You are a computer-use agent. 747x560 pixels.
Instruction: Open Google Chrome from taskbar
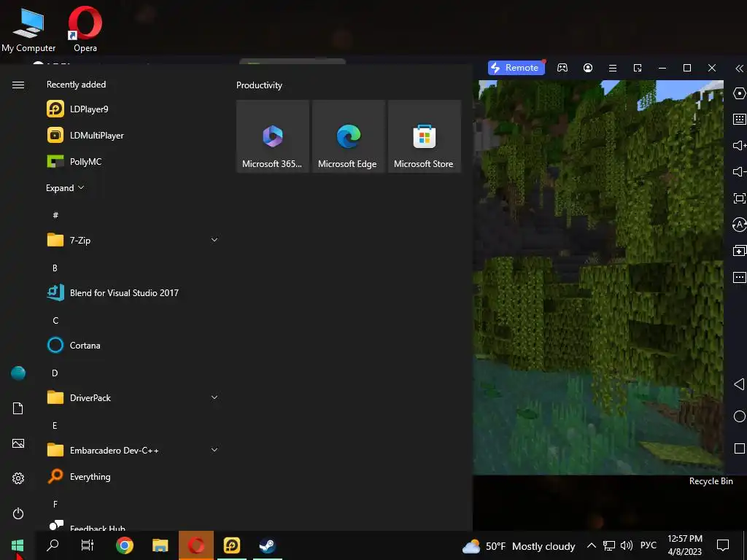124,545
